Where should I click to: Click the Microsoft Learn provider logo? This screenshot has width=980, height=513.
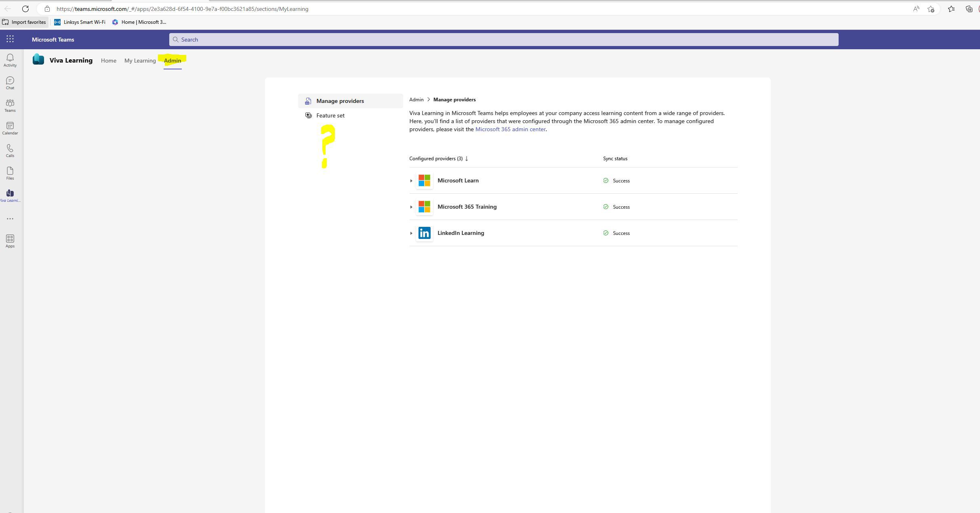[424, 180]
